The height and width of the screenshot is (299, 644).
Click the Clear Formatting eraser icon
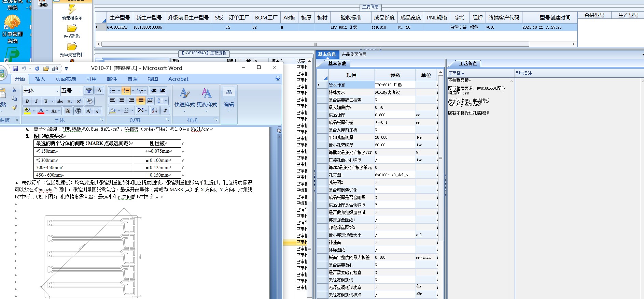[x=90, y=101]
